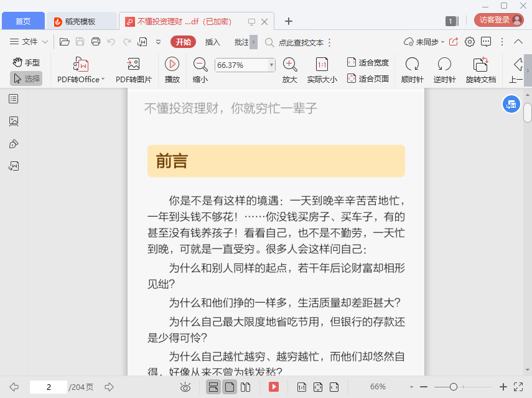Click the PDF to Office converter icon
Viewport: 532px width, 398px height.
(x=81, y=64)
